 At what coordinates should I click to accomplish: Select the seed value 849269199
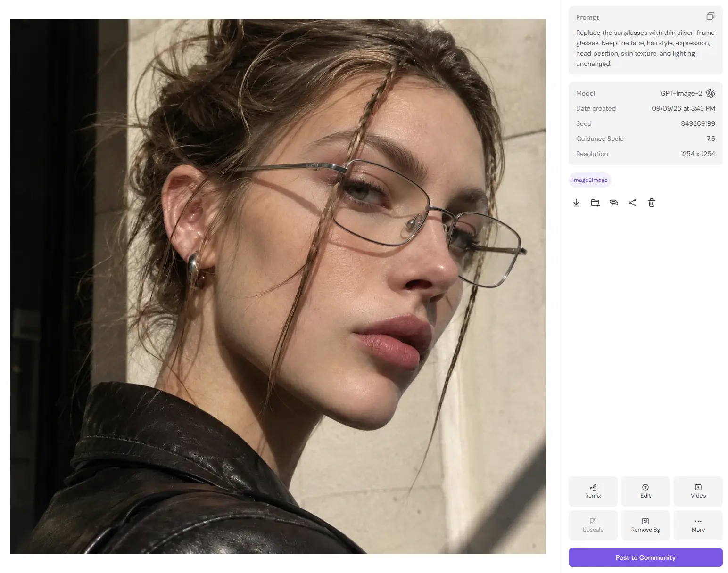pos(698,123)
